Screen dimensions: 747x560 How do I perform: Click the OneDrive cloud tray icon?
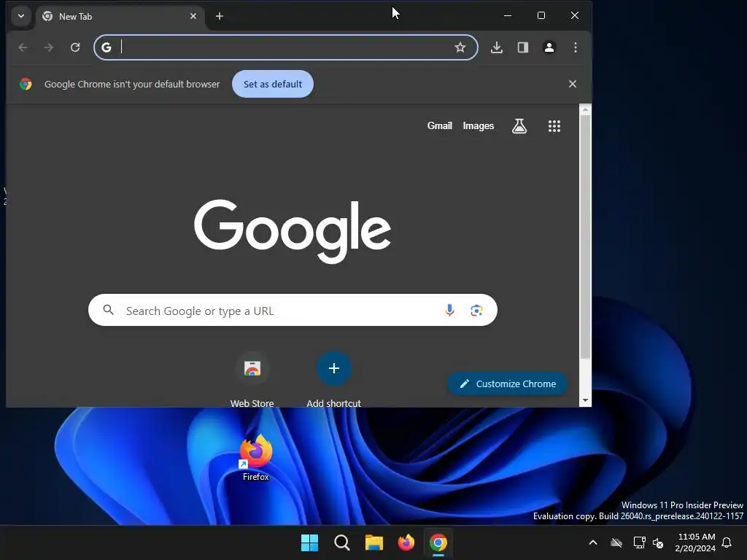click(616, 542)
